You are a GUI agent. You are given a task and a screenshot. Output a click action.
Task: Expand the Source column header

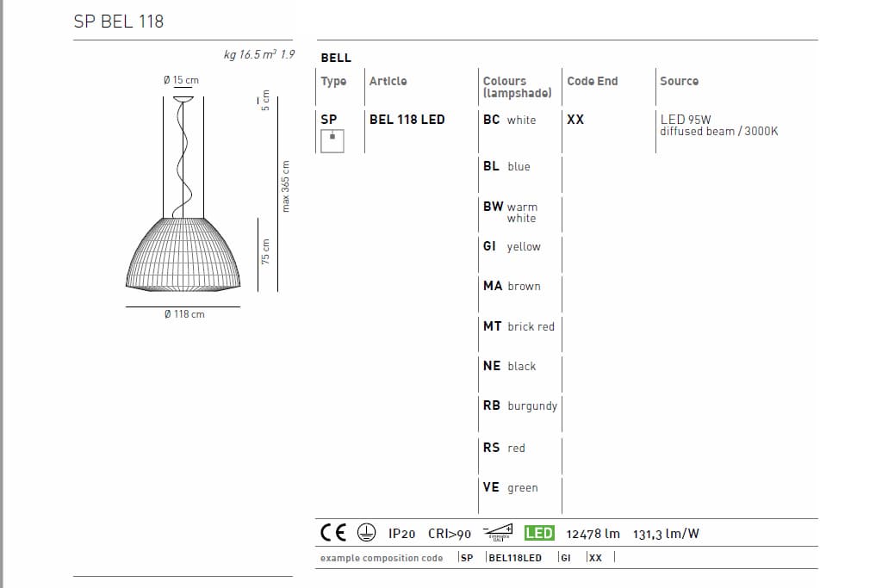click(680, 81)
